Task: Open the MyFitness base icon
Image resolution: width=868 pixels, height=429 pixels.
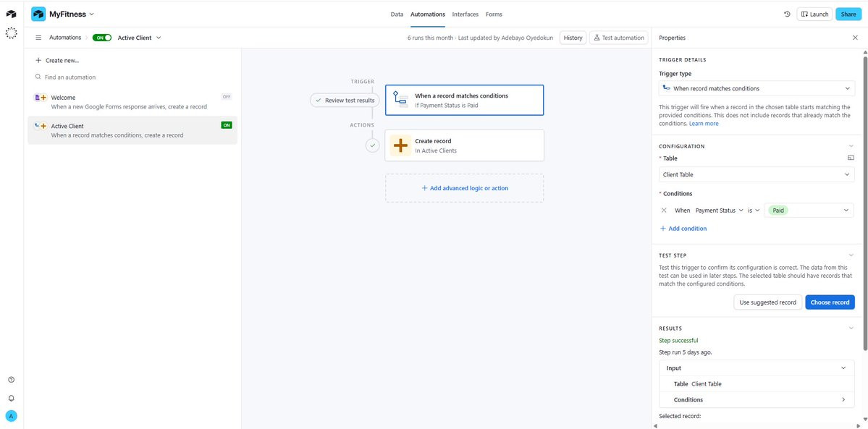Action: [x=38, y=14]
